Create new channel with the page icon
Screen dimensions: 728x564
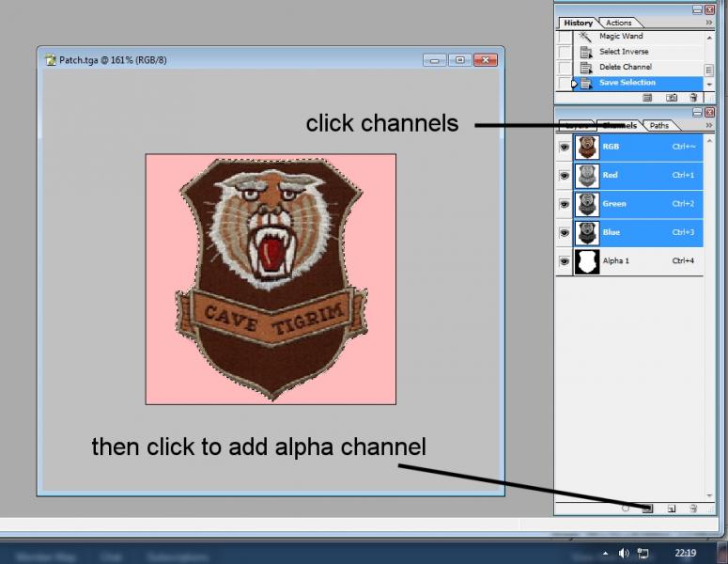[672, 509]
